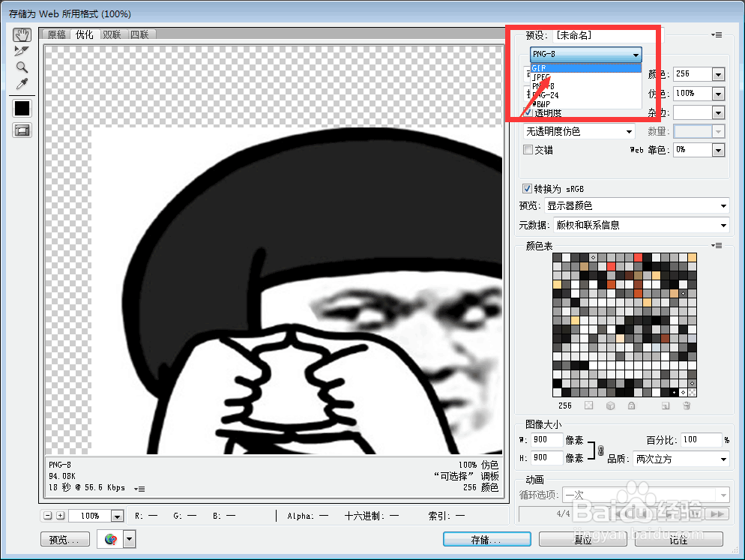Open the 元数据 版权和联系信息 dropdown

(642, 226)
